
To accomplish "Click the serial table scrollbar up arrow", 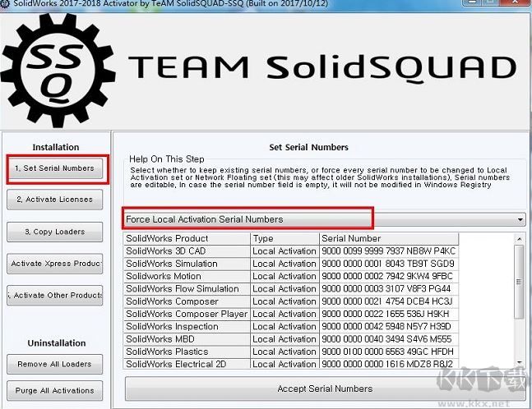I will [x=520, y=239].
